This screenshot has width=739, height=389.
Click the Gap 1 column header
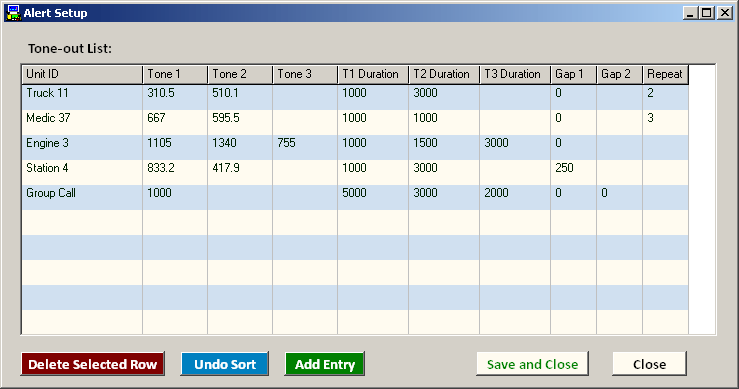[574, 74]
